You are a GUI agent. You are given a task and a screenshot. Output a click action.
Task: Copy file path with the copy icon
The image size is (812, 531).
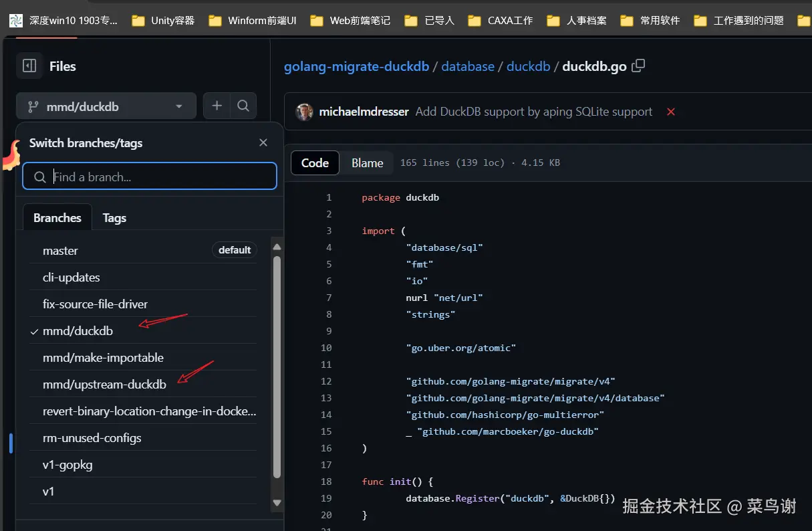[x=638, y=66]
